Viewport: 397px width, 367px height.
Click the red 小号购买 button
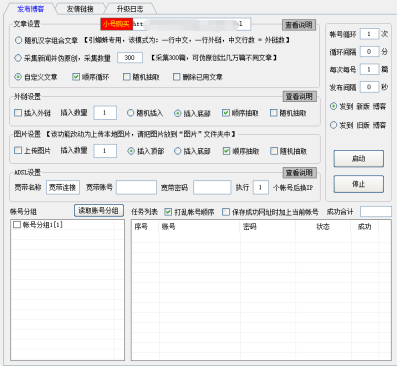[x=116, y=24]
